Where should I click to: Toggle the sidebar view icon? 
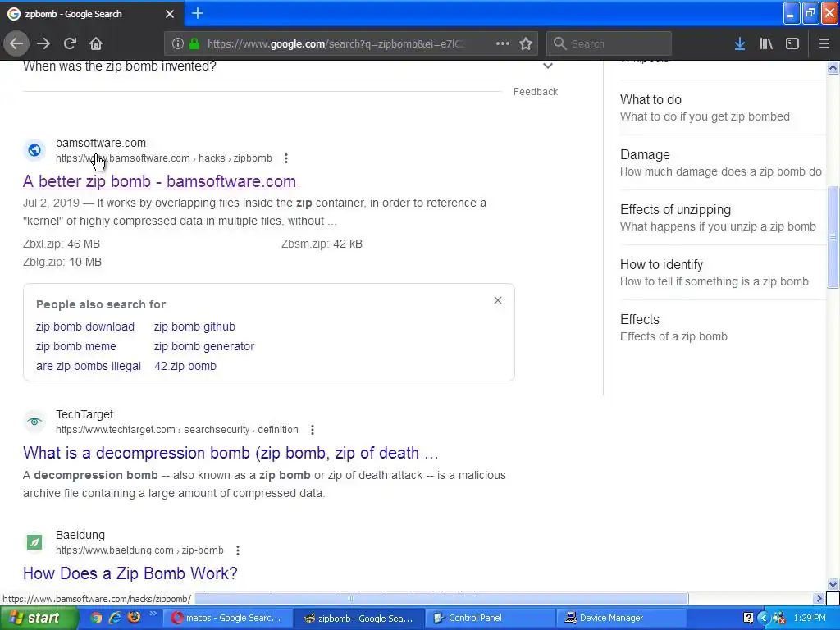click(x=792, y=43)
